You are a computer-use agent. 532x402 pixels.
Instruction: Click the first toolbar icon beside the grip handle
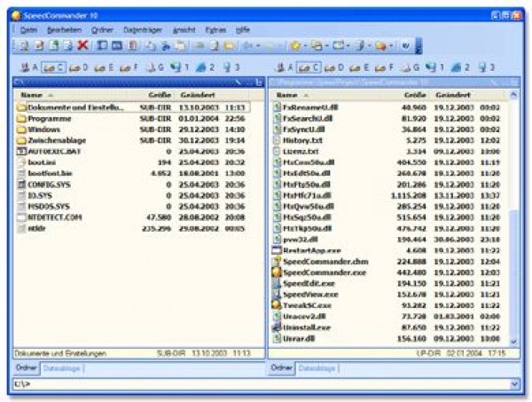[24, 45]
